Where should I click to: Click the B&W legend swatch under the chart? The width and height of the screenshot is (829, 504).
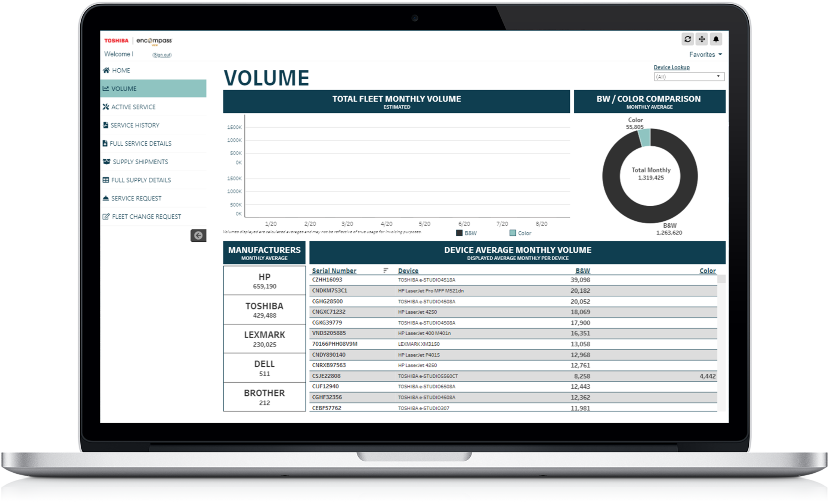coord(460,233)
